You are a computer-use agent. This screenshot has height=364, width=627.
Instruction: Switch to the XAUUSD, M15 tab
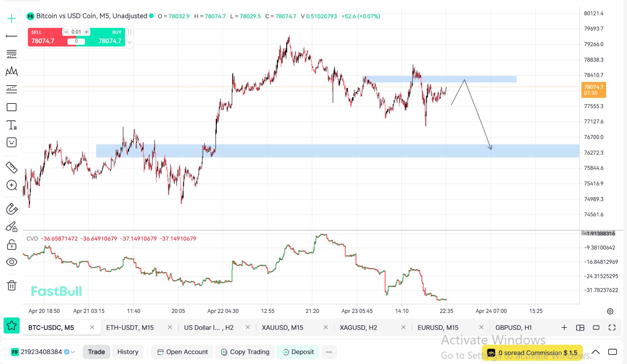(x=282, y=328)
